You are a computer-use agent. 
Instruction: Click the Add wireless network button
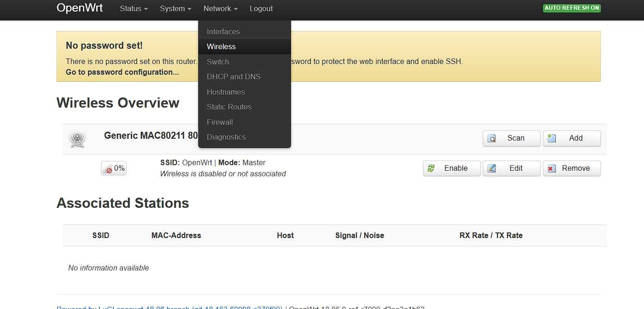572,138
